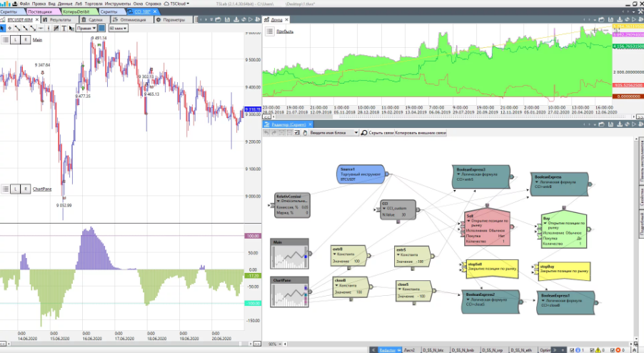Toggle R axis button of Main pane
Screen dimensions: 644x353
(x=26, y=40)
